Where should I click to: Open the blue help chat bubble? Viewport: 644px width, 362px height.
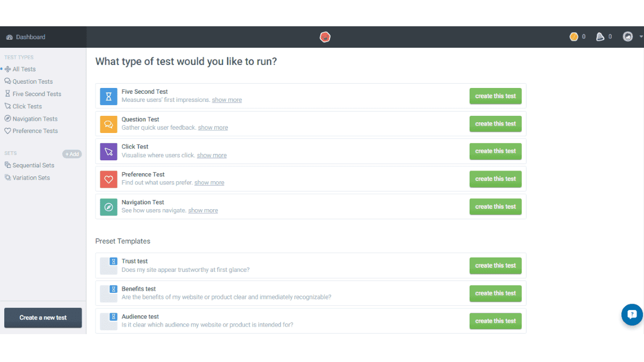tap(632, 315)
